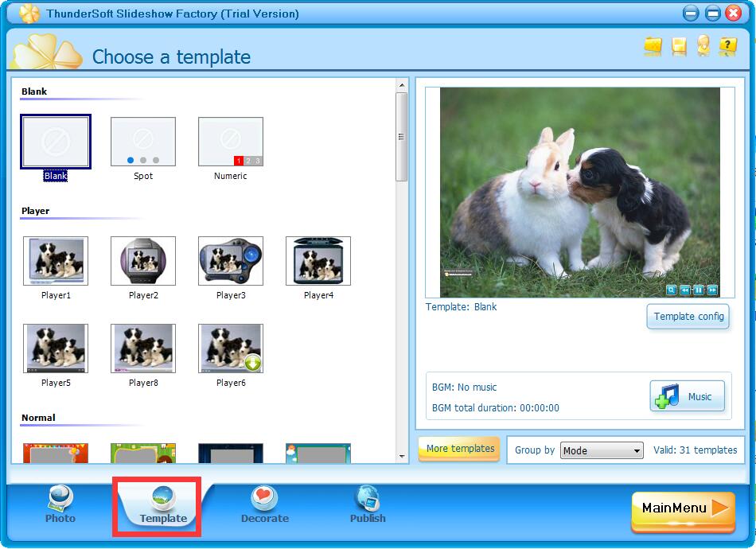
Task: Click the zoom icon under the preview
Action: coord(671,290)
